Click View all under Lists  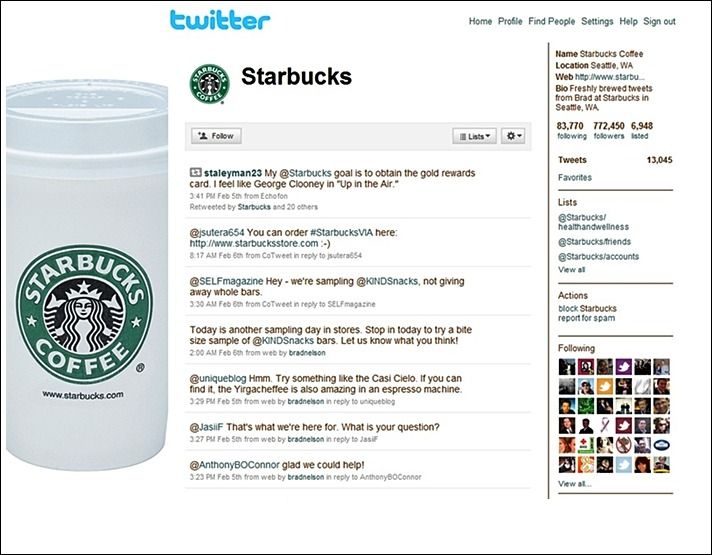(x=571, y=269)
